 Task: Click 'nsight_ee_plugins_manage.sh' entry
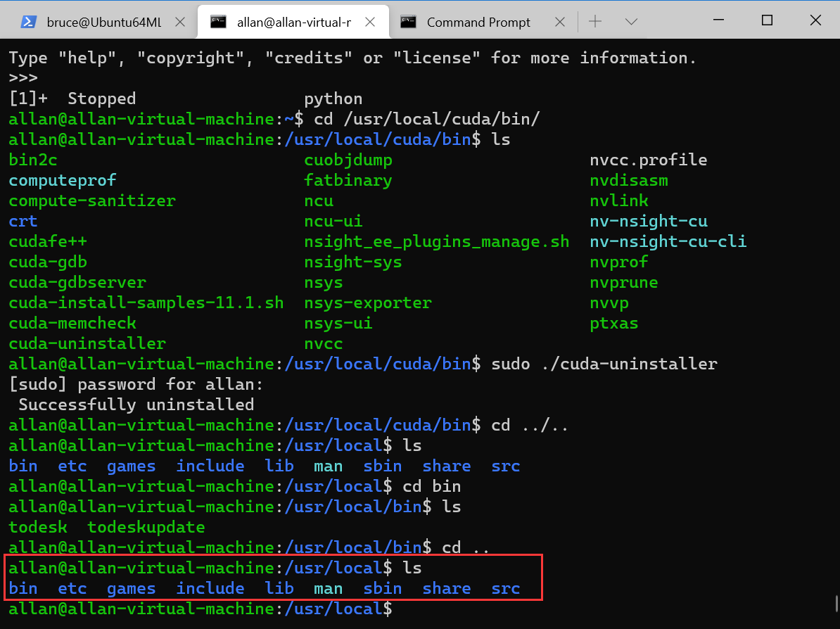[437, 241]
